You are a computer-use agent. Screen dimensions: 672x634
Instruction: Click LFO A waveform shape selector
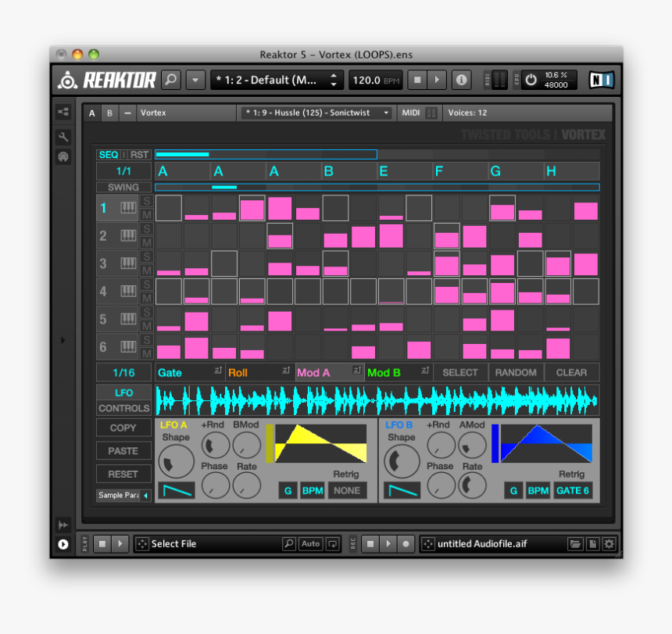pos(177,490)
